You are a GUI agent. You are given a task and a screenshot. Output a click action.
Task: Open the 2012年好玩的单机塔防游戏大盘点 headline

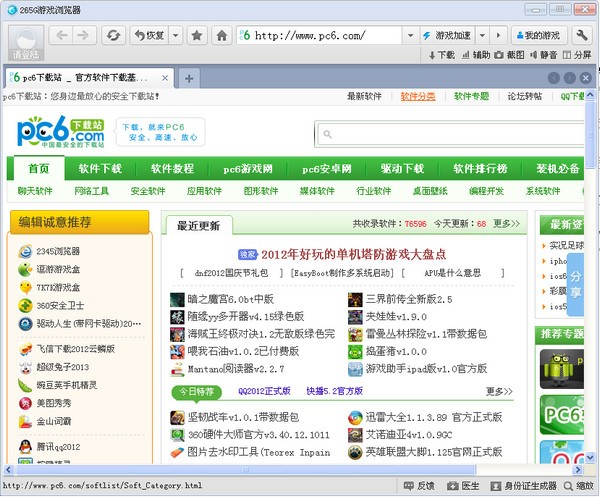(x=354, y=254)
